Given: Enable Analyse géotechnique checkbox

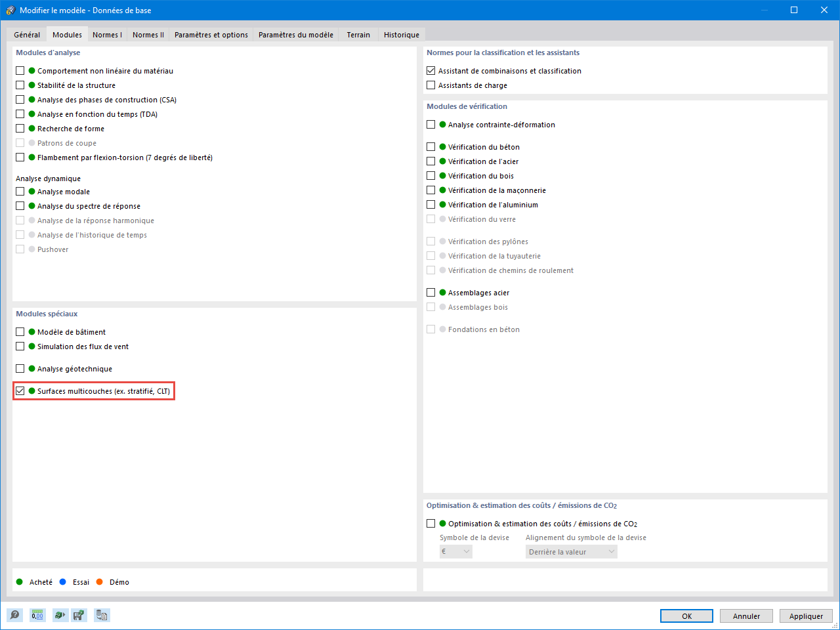Looking at the screenshot, I should [20, 369].
